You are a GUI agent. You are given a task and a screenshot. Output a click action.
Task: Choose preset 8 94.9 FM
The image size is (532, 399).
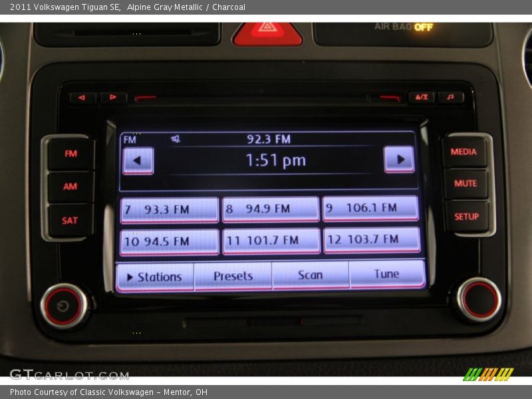point(271,209)
